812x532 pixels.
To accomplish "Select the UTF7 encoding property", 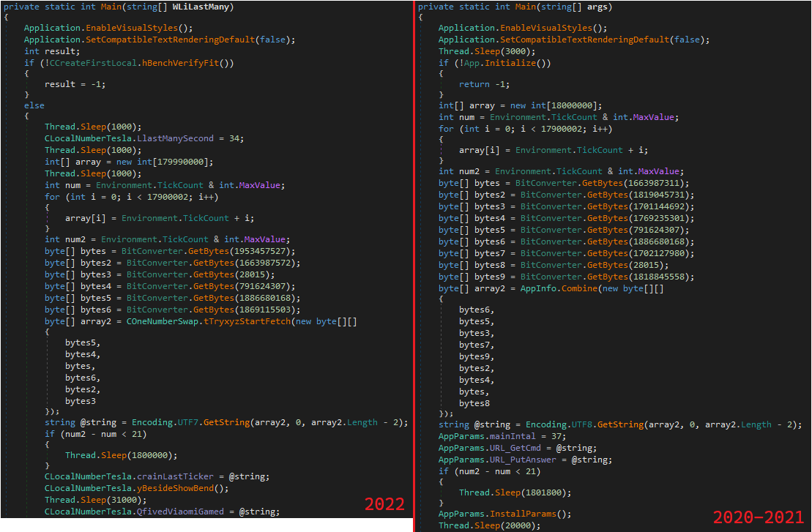I will pos(187,423).
